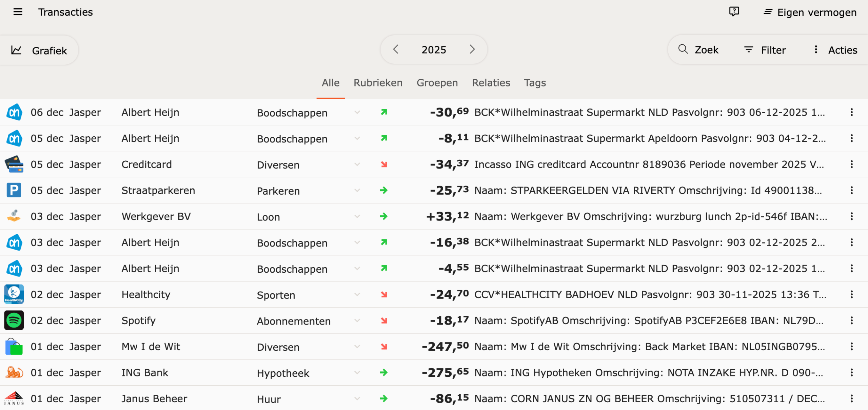Click red down arrow on Spotify row
This screenshot has width=868, height=410.
pyautogui.click(x=384, y=320)
